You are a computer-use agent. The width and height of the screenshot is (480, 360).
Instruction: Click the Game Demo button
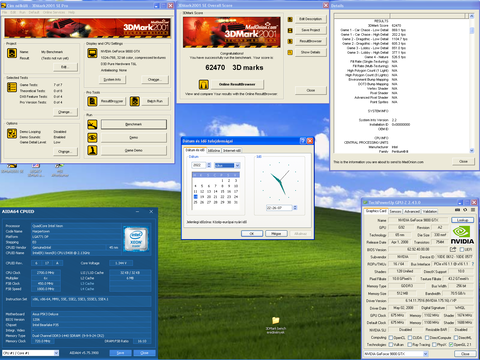point(134,150)
